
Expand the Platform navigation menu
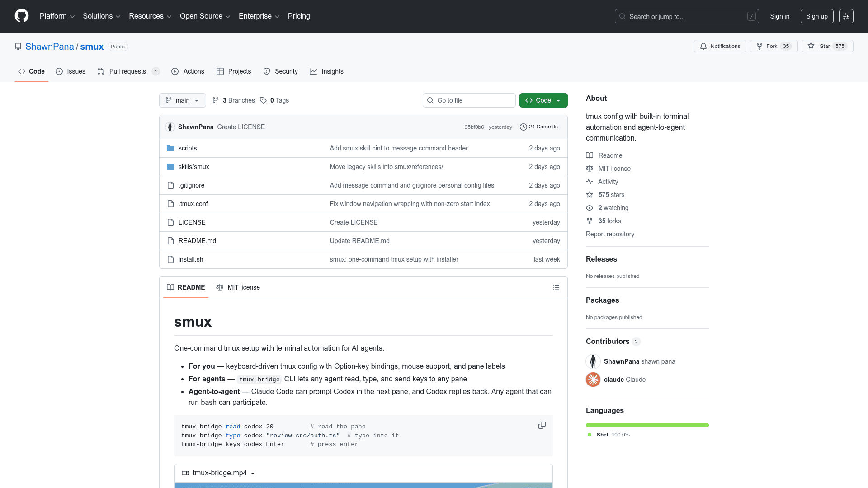[x=57, y=16]
